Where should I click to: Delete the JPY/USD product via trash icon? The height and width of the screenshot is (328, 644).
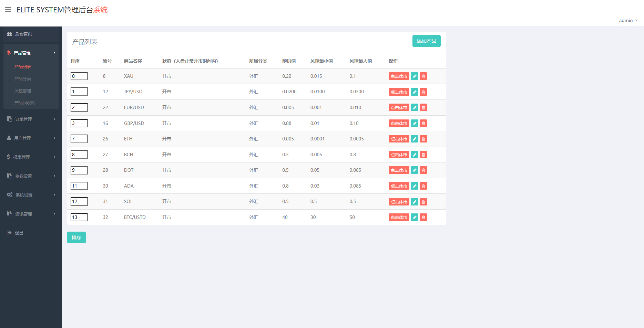423,92
